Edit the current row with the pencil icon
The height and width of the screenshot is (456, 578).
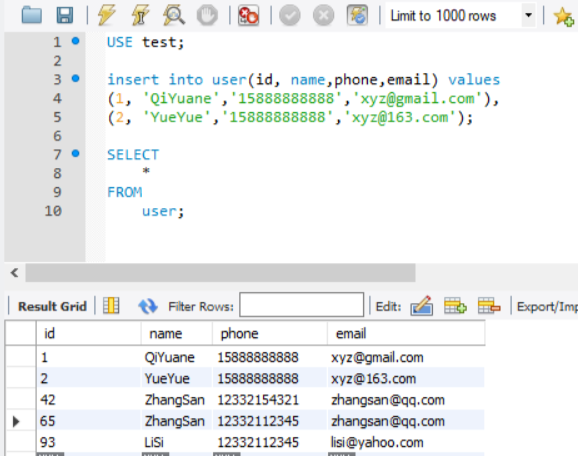(x=422, y=306)
